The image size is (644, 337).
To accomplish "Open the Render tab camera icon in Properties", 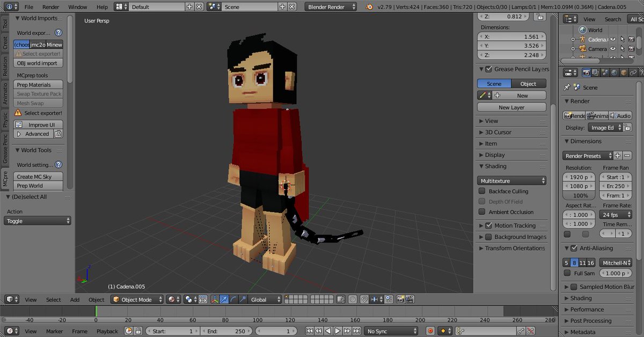I will [x=587, y=72].
